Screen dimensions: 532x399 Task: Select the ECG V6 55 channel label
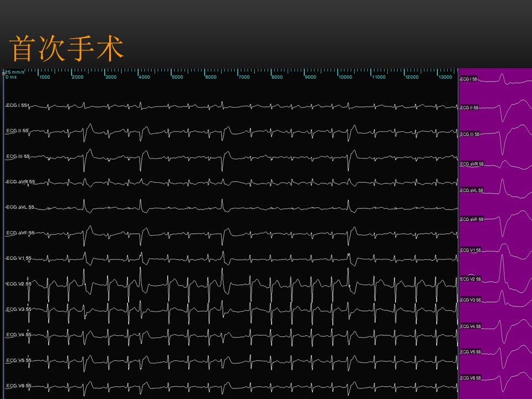point(19,386)
